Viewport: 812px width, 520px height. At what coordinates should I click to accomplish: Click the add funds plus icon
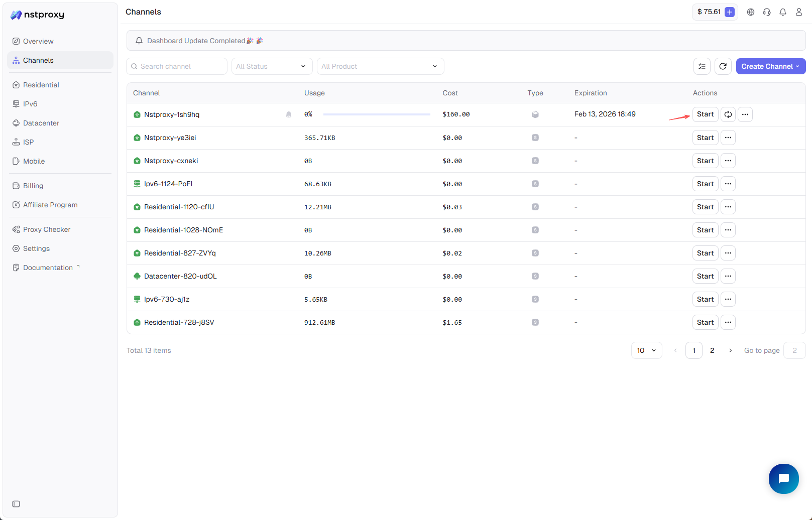730,12
